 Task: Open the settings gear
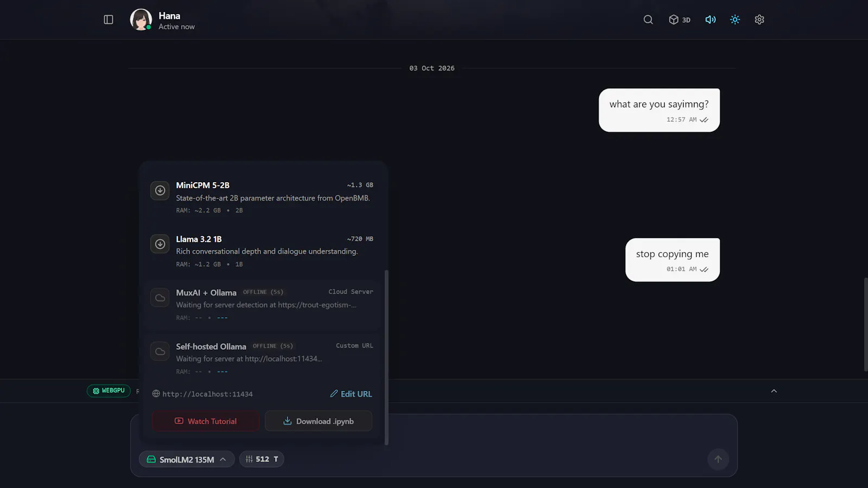[759, 20]
